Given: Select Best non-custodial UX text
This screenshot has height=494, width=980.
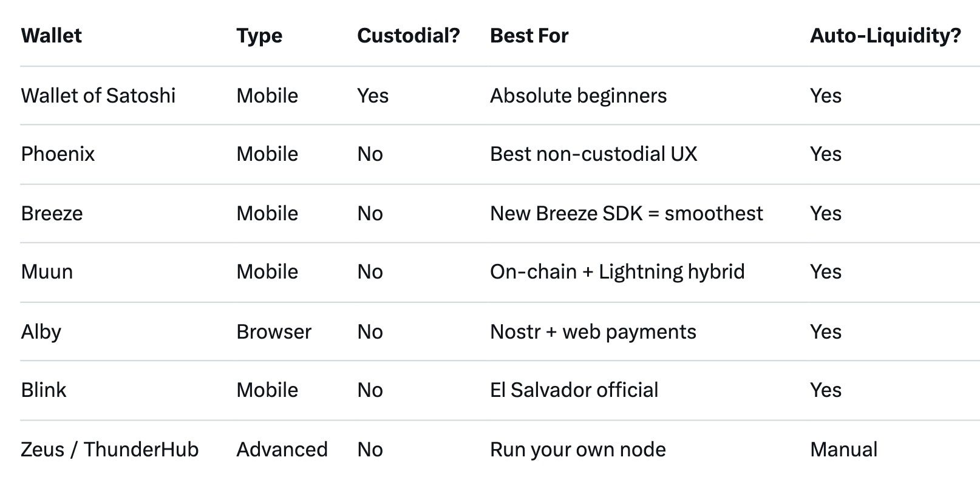Looking at the screenshot, I should [x=593, y=154].
